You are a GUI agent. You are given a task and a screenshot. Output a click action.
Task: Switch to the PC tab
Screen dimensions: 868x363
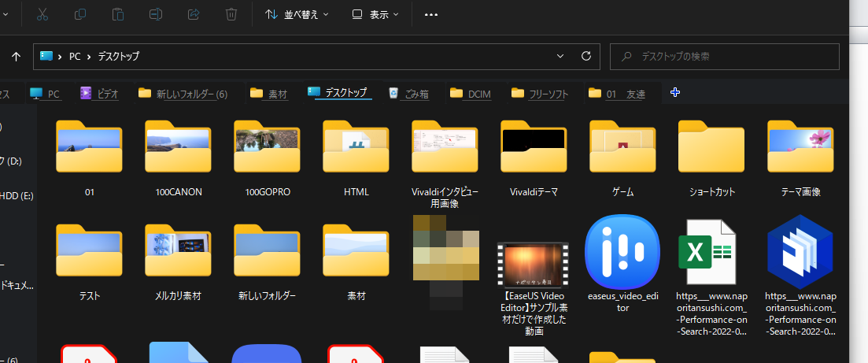click(46, 94)
